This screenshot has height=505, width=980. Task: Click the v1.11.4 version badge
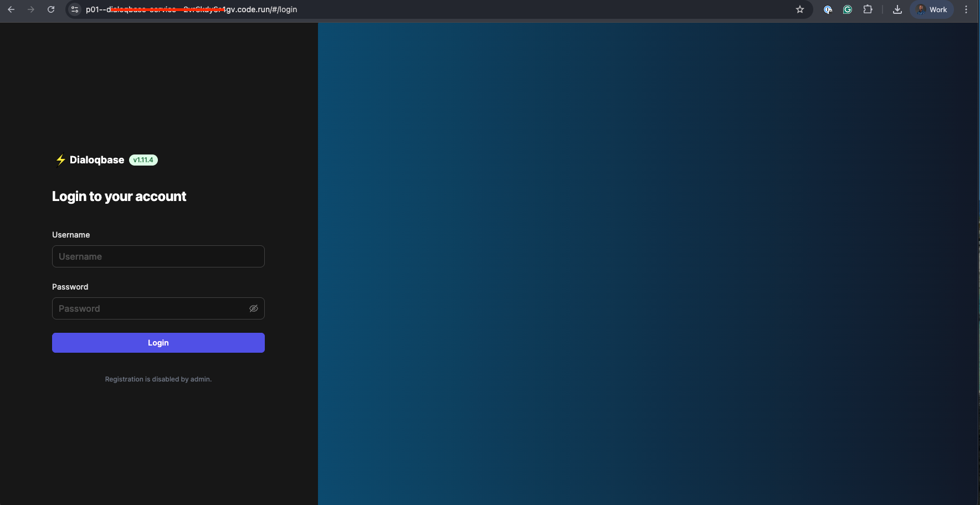click(x=143, y=160)
